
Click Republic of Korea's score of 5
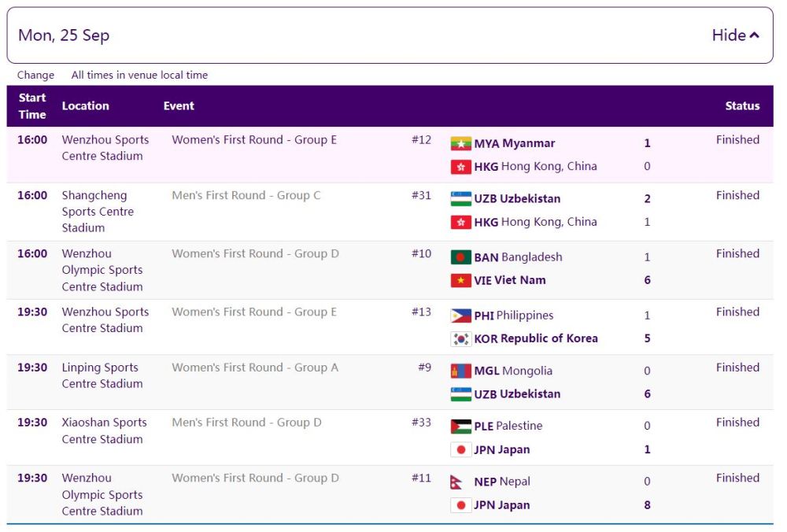click(647, 338)
